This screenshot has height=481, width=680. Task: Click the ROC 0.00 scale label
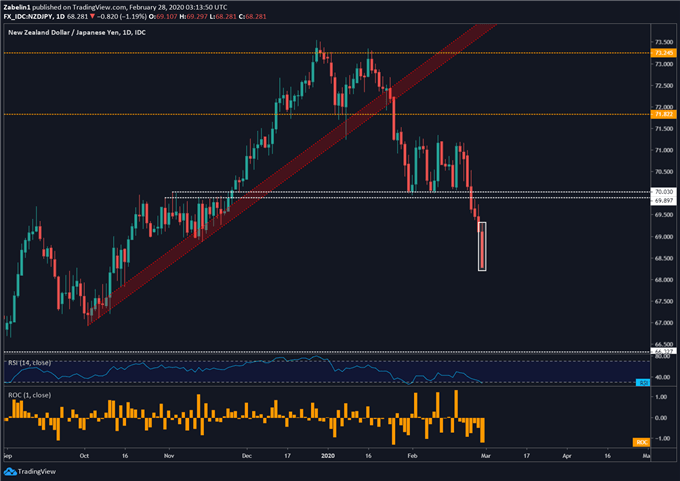click(x=661, y=417)
